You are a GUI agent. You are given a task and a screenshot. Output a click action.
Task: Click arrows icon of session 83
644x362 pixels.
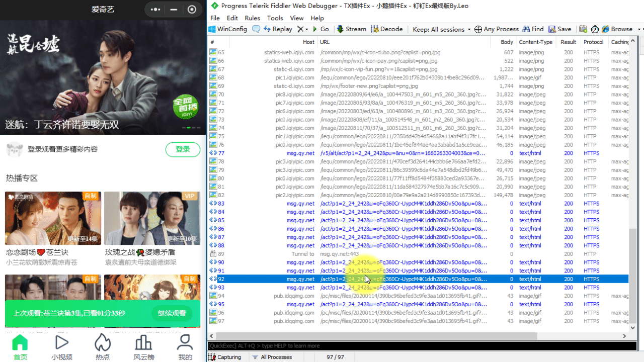coord(213,204)
